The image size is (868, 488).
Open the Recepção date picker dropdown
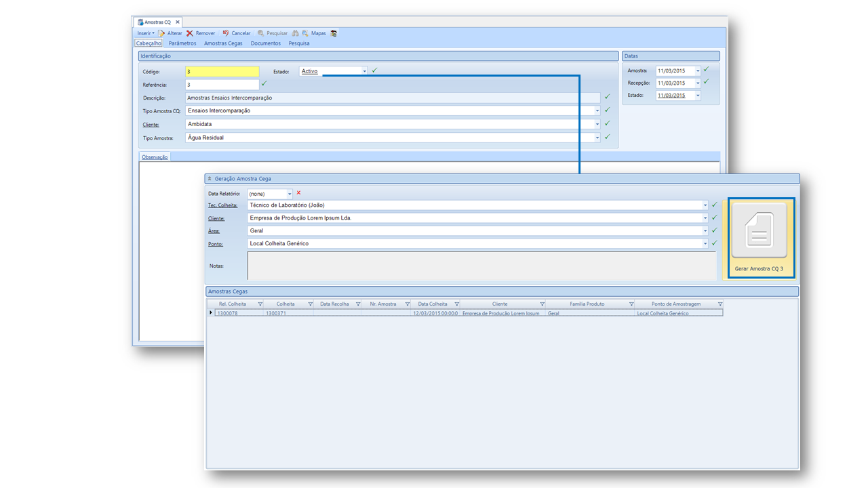[x=698, y=83]
